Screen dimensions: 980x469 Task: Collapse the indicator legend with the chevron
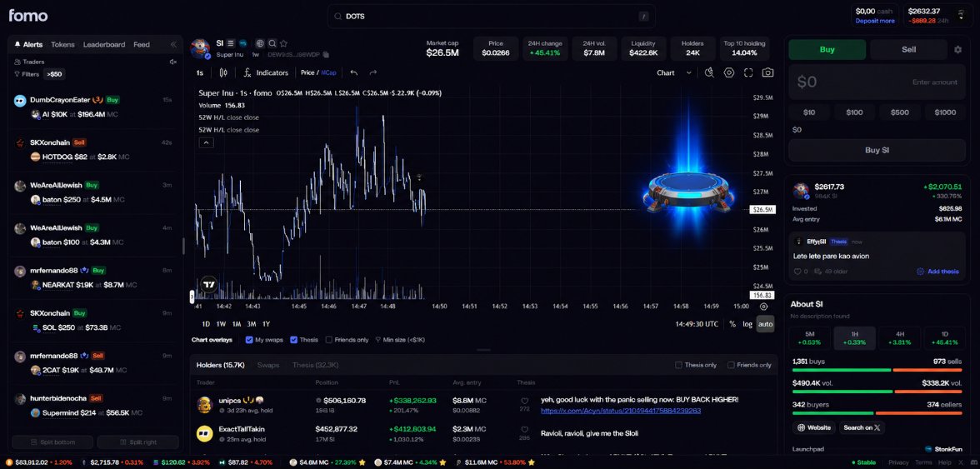(207, 143)
